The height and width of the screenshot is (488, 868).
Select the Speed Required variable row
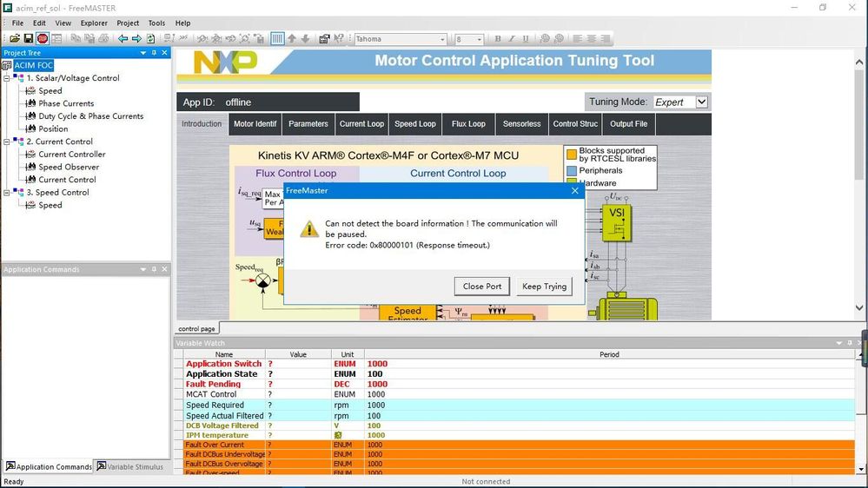pos(520,406)
